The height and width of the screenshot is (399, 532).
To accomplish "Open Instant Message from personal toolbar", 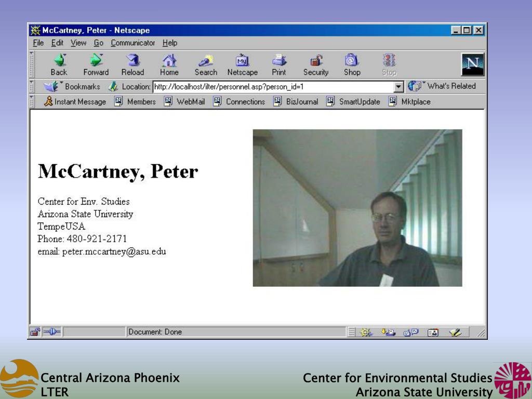I will [x=75, y=101].
